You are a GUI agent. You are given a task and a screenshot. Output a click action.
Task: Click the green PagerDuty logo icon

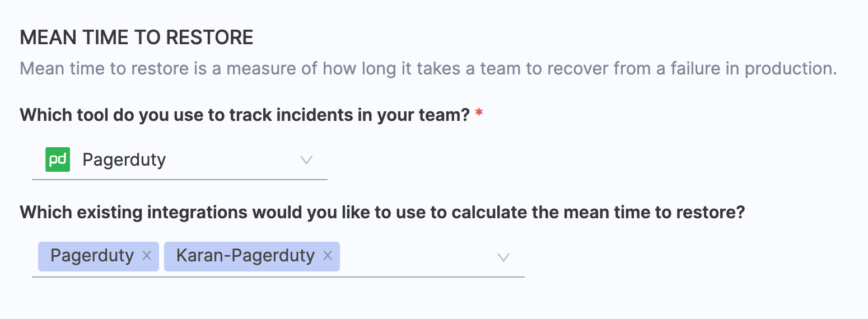pos(58,159)
